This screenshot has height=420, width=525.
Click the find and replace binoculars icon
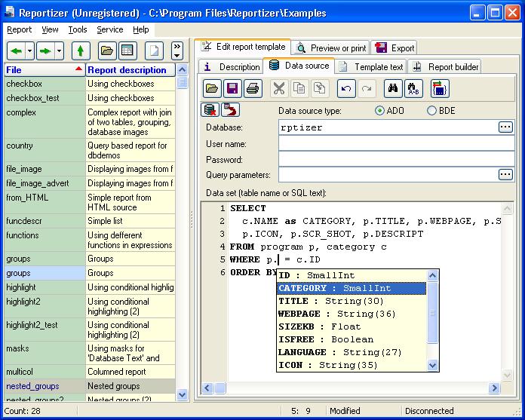pyautogui.click(x=413, y=89)
